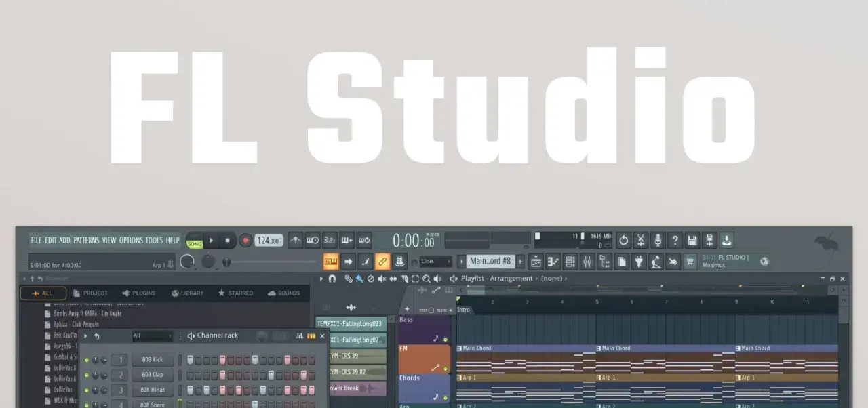Toggle typing keyboard to piano button

click(331, 262)
